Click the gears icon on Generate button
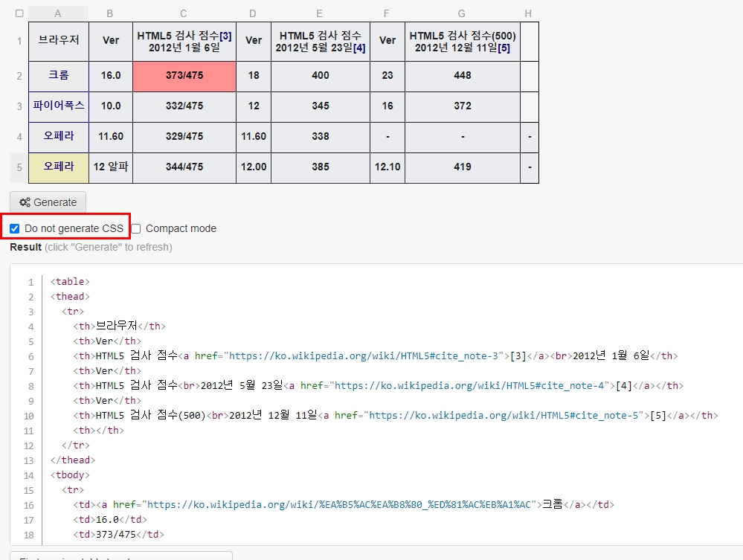The width and height of the screenshot is (743, 560). pyautogui.click(x=25, y=202)
